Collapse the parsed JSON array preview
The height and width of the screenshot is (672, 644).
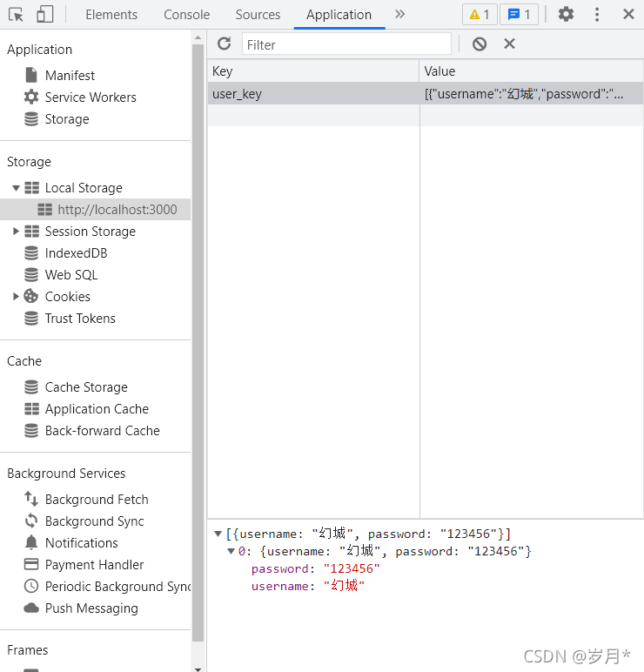point(218,534)
